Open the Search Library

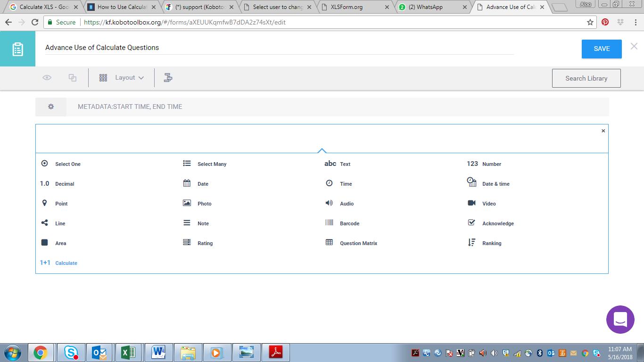[x=586, y=78]
